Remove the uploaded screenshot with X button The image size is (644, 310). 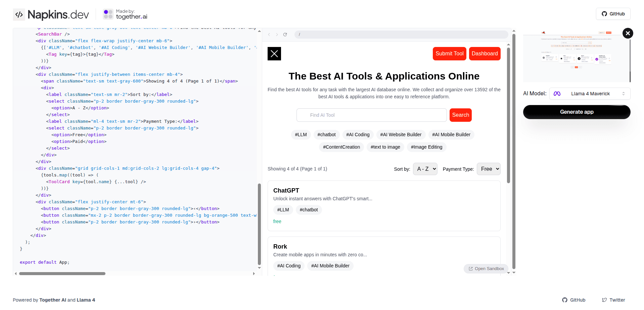(628, 33)
